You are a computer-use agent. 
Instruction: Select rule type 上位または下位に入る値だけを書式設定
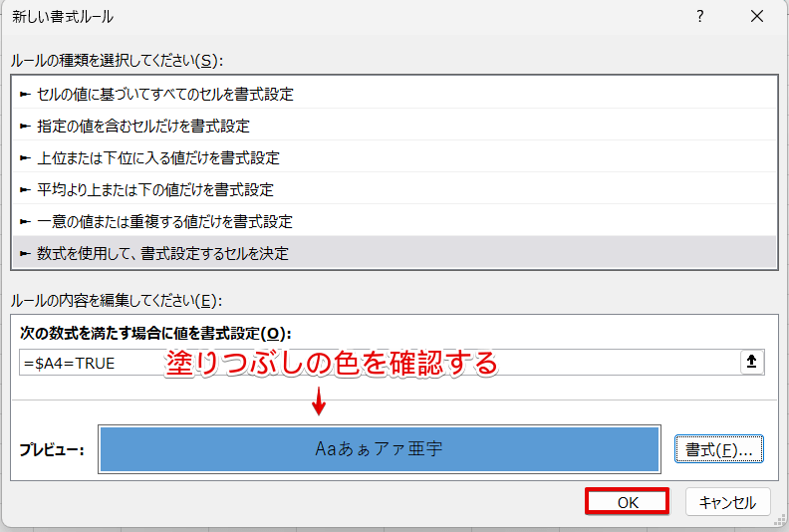point(394,158)
